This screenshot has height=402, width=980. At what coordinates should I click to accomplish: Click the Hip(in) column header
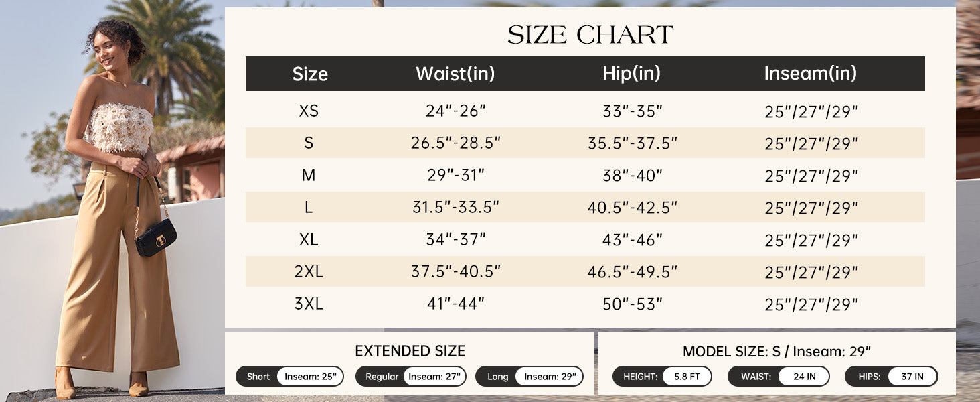(631, 74)
